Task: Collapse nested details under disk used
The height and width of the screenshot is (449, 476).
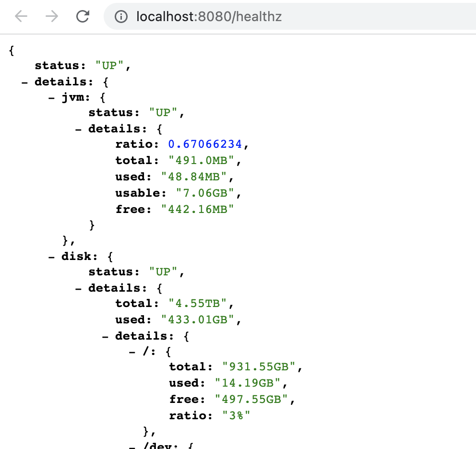Action: (106, 337)
